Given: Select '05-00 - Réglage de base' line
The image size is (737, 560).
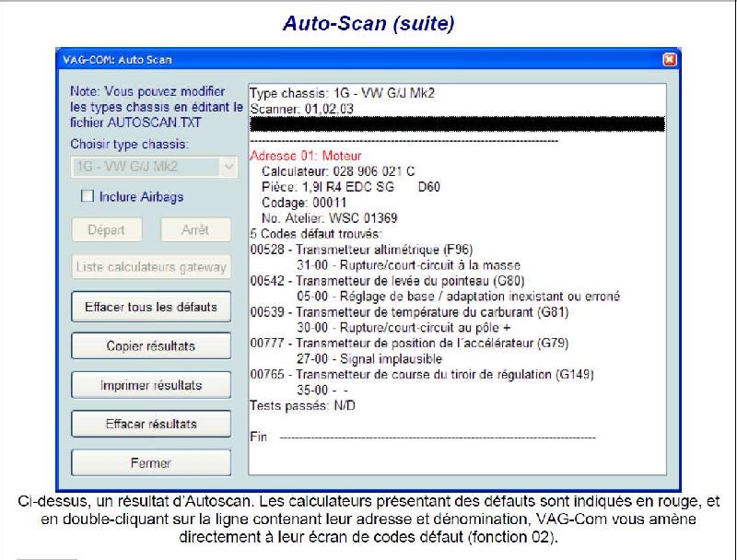Looking at the screenshot, I should (458, 296).
